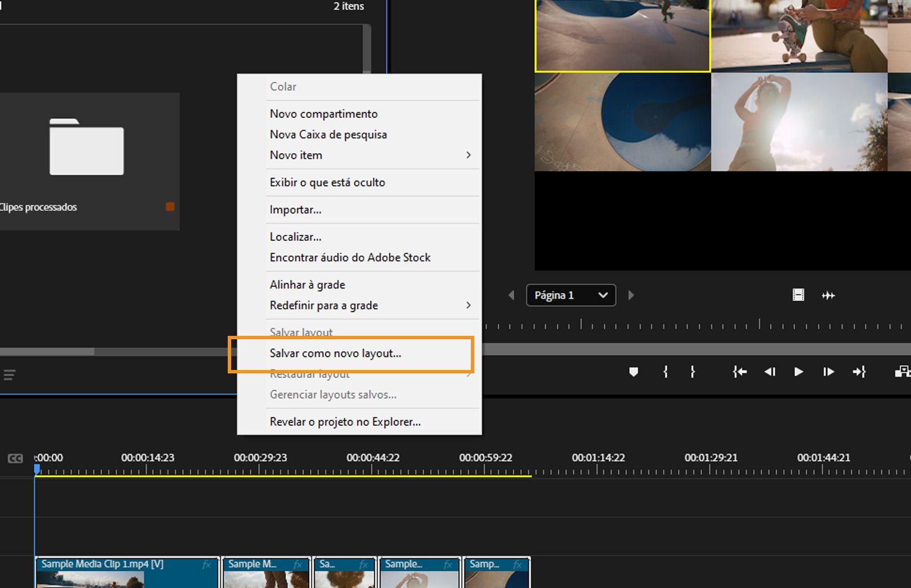This screenshot has height=588, width=911.
Task: Click Encontrar áudio do Adobe Stock
Action: pos(350,257)
